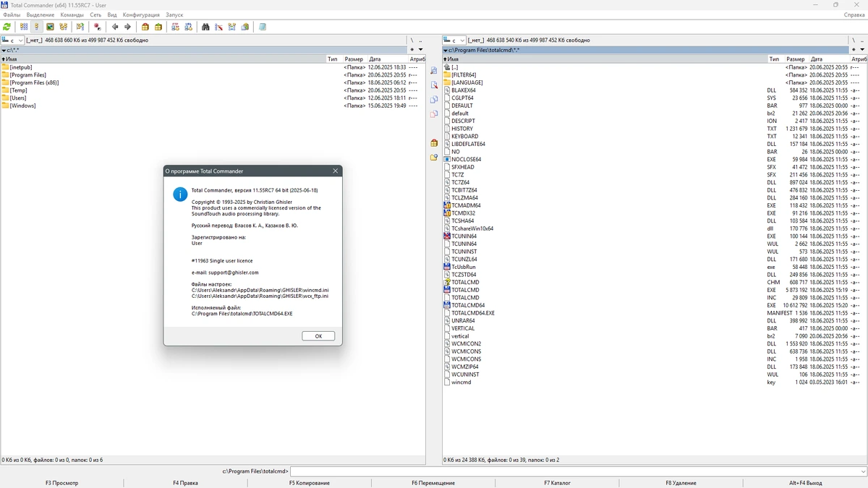This screenshot has width=868, height=488.
Task: Open the Вид menu
Action: [112, 14]
